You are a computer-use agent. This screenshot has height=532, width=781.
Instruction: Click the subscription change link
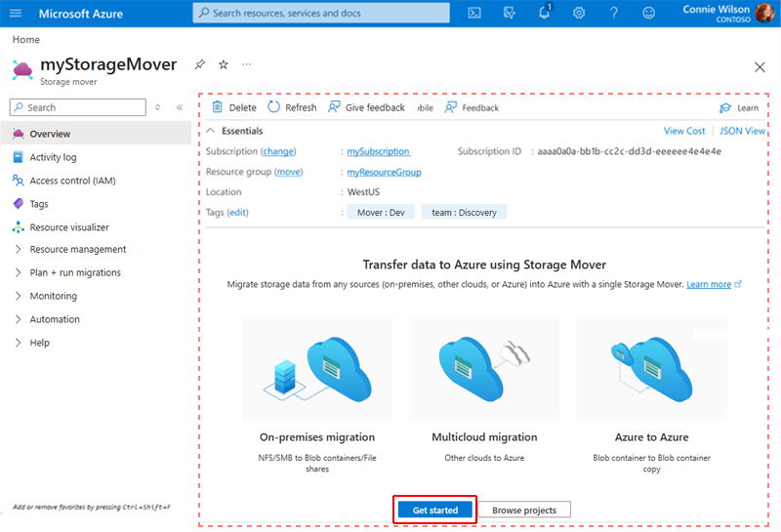[278, 151]
